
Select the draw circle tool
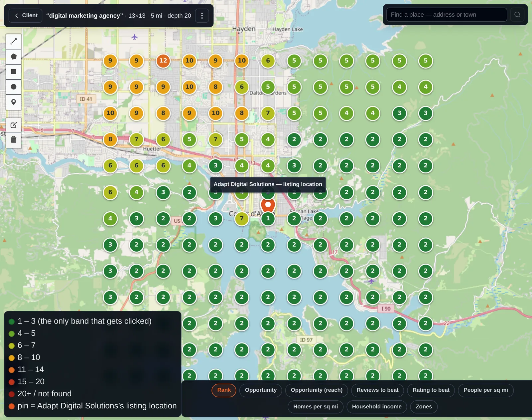[14, 87]
